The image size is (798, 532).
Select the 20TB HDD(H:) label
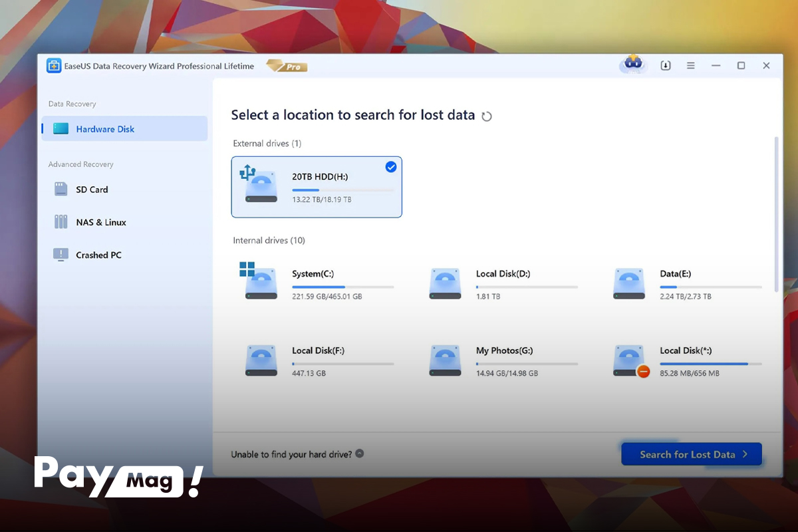(x=320, y=177)
